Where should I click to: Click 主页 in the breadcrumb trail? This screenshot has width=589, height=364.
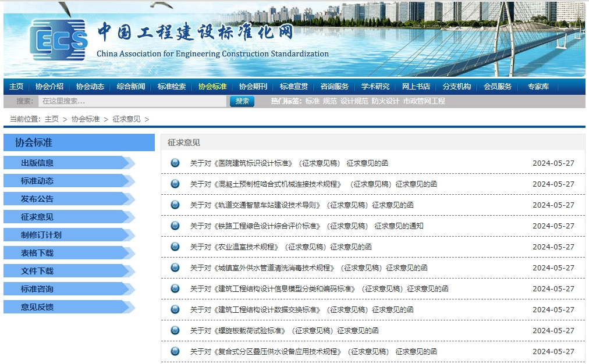52,119
